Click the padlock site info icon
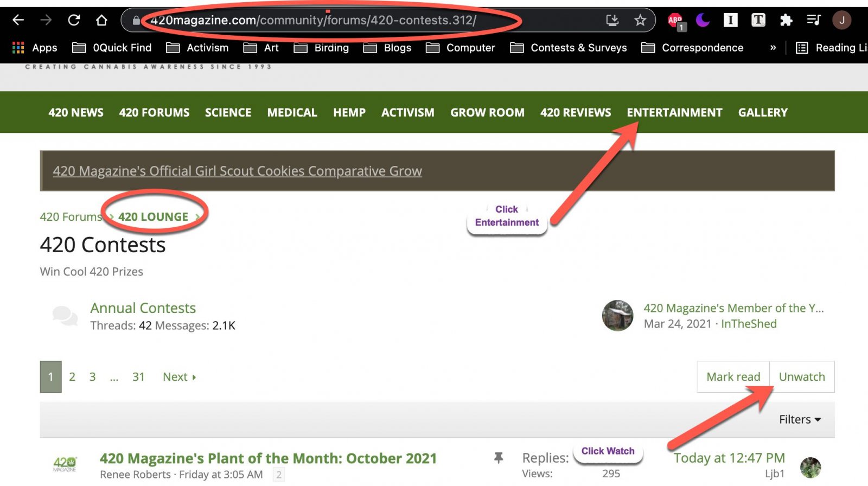 (136, 21)
